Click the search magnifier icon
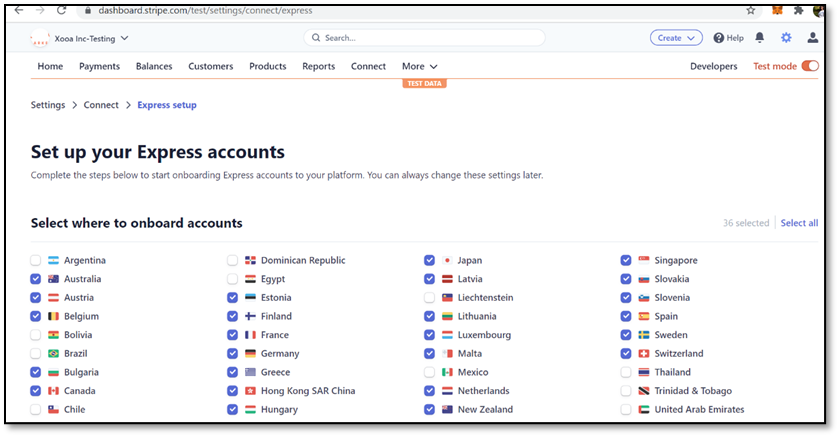 click(316, 38)
